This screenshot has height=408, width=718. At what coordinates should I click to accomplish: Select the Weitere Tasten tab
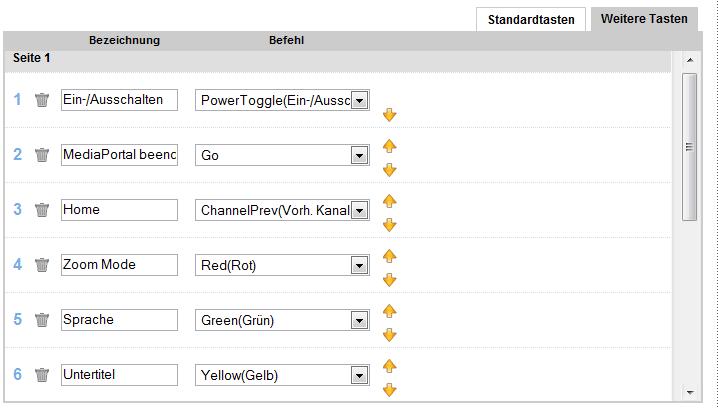point(644,19)
